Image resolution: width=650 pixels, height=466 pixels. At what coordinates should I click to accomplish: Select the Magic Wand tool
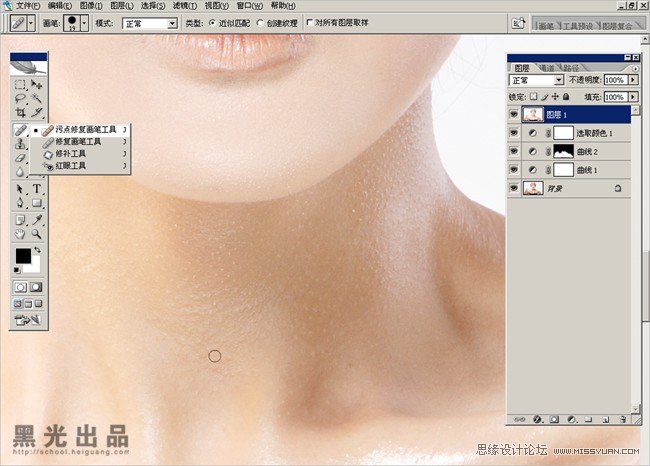point(36,99)
